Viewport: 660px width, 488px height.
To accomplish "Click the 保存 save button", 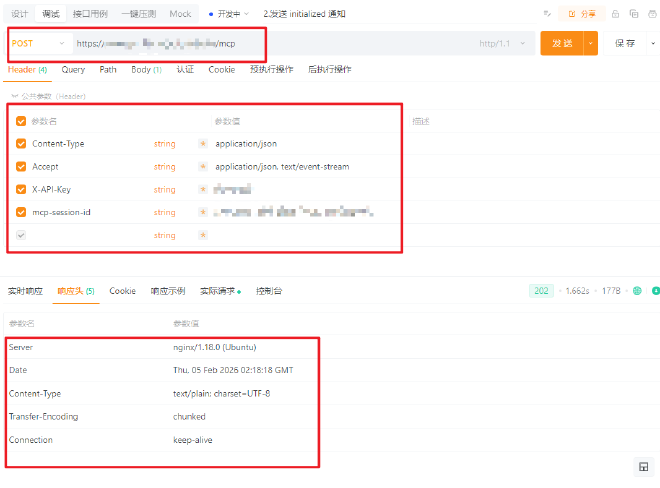I will coord(625,44).
